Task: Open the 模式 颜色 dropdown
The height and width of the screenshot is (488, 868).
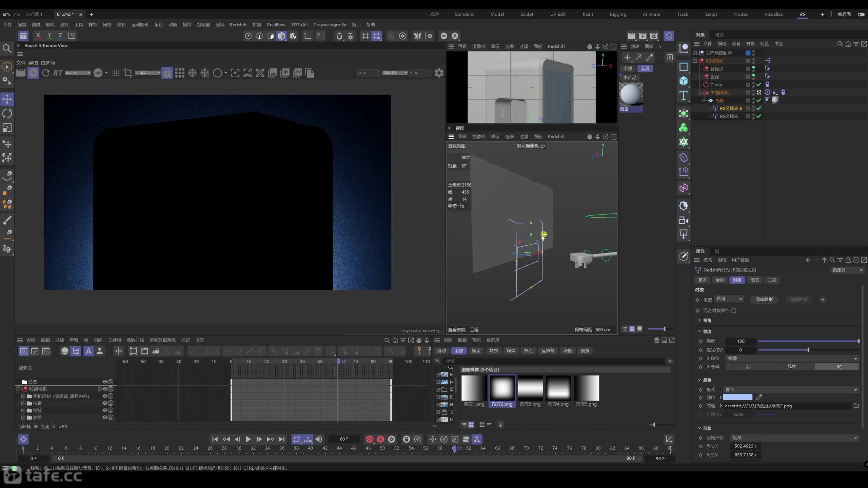Action: (791, 390)
